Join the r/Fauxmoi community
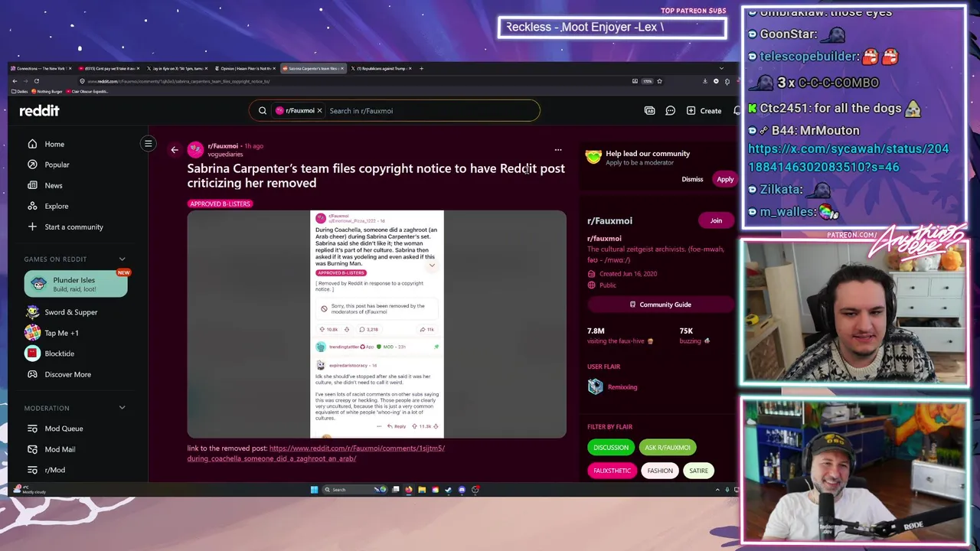The image size is (980, 551). point(716,220)
